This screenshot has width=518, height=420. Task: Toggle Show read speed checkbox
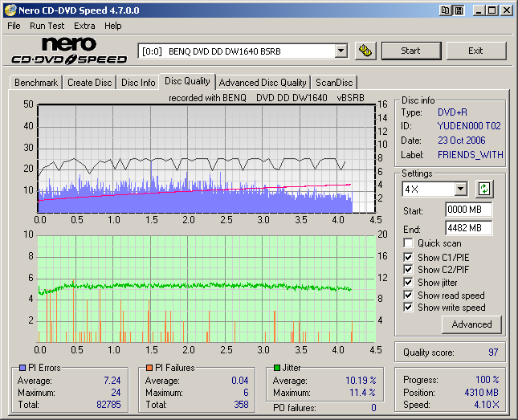point(408,295)
